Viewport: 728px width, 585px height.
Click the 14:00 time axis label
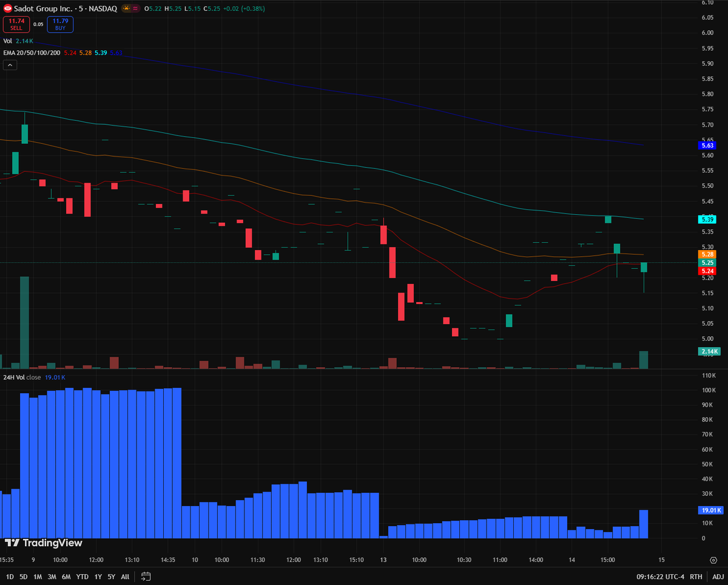[536, 560]
